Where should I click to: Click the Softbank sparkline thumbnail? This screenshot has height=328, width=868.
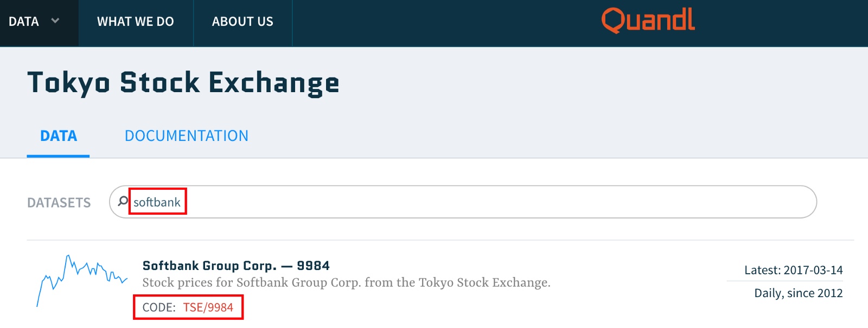click(81, 276)
